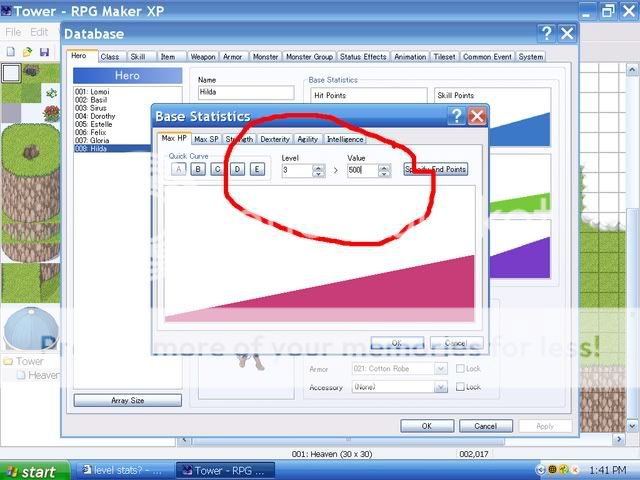640x480 pixels.
Task: Click the Level spinner arrows
Action: tap(318, 171)
